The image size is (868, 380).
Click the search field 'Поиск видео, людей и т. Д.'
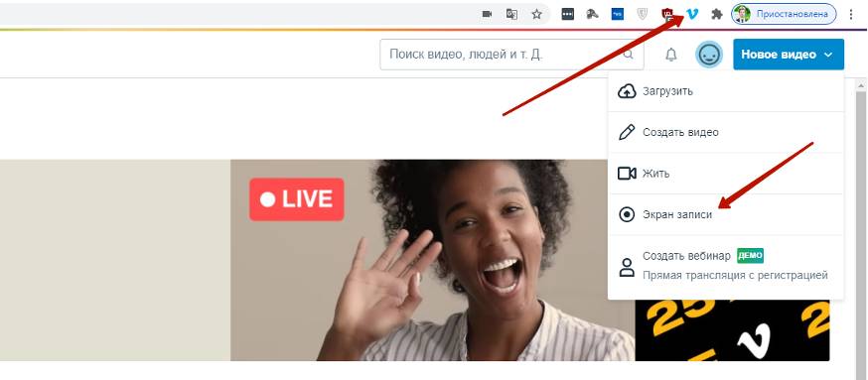[511, 55]
